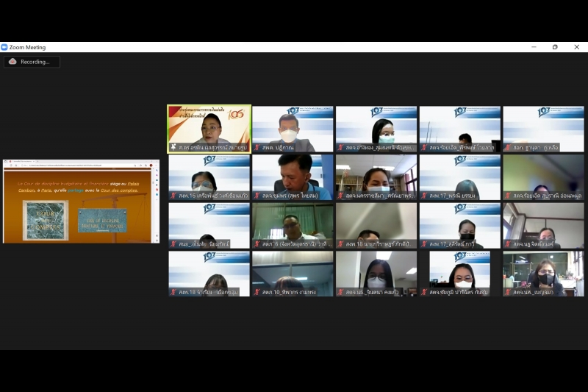
Task: Click the muted mic icon on สตจ.นครราชสีมา tile
Action: pyautogui.click(x=340, y=196)
